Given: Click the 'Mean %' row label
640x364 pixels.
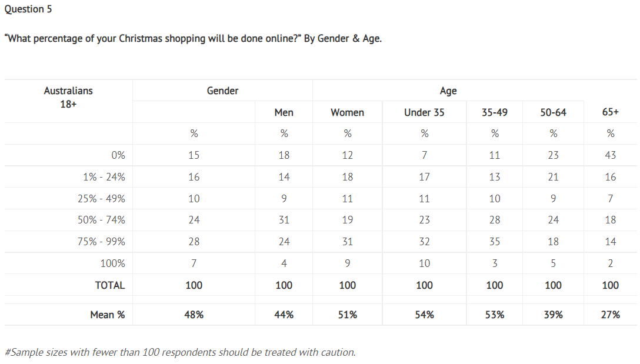Looking at the screenshot, I should 107,315.
